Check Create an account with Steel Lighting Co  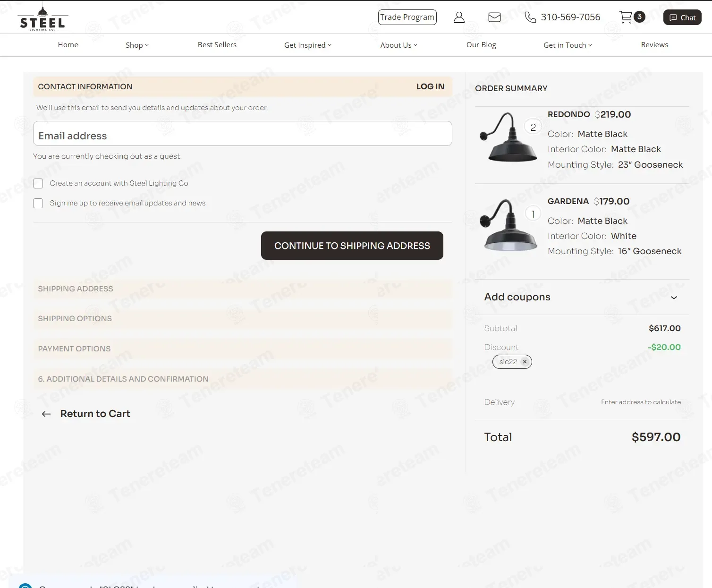coord(38,184)
